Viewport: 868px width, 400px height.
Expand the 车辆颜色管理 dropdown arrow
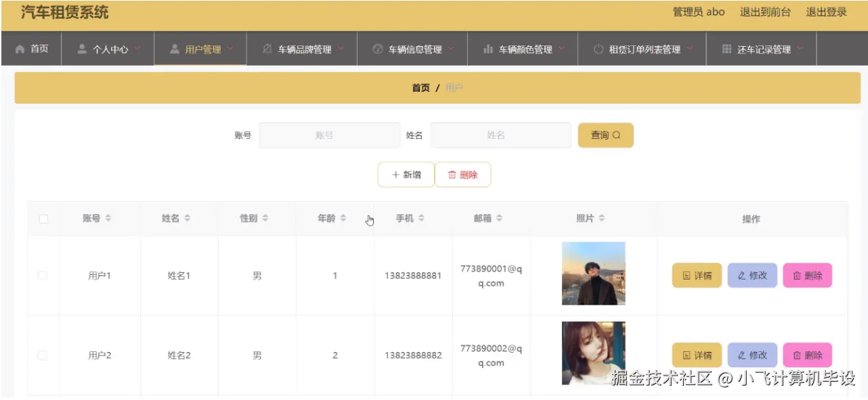(561, 49)
